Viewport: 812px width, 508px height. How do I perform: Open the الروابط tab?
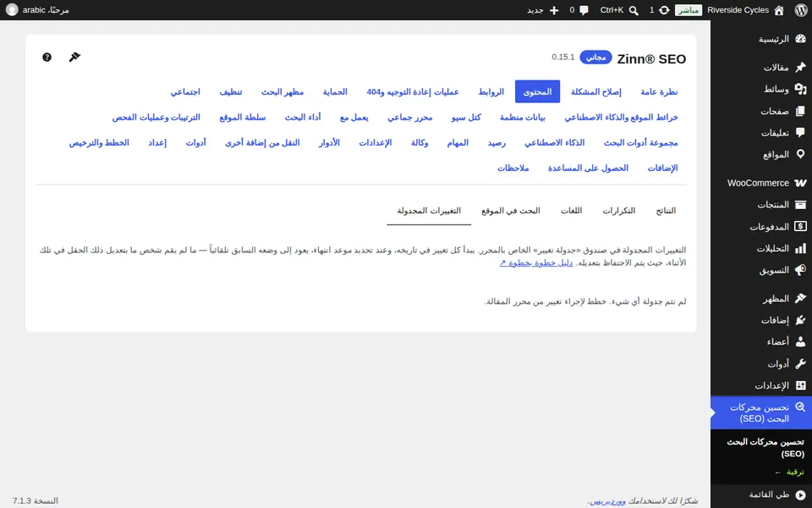click(491, 91)
